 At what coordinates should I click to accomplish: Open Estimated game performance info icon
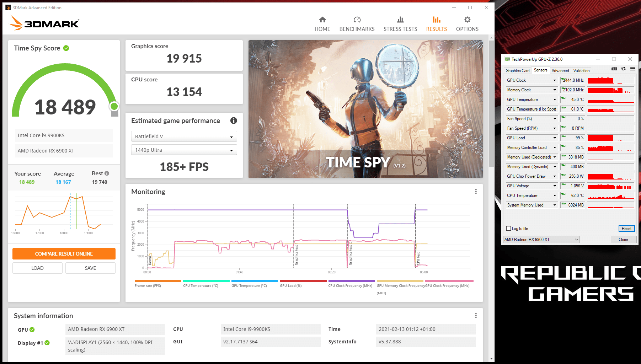pos(234,121)
